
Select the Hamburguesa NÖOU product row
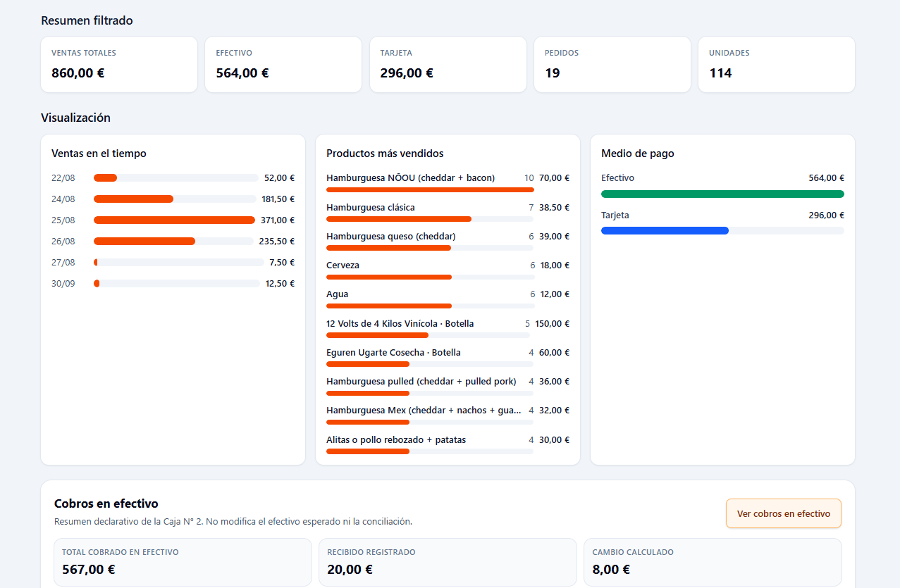(x=448, y=182)
